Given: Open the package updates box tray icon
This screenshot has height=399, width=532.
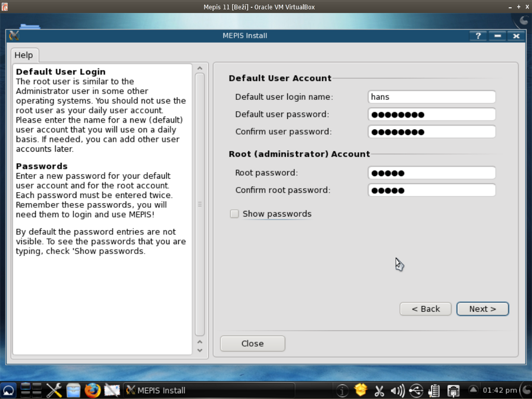Looking at the screenshot, I should 361,390.
